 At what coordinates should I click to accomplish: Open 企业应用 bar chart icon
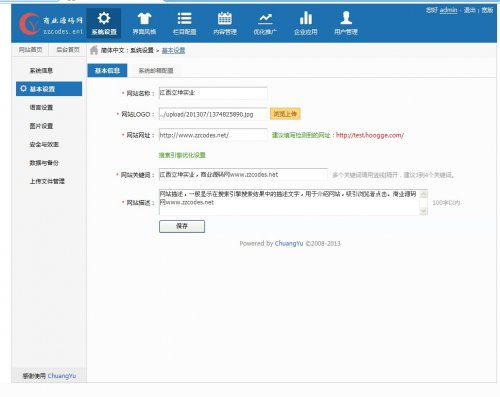coord(306,18)
